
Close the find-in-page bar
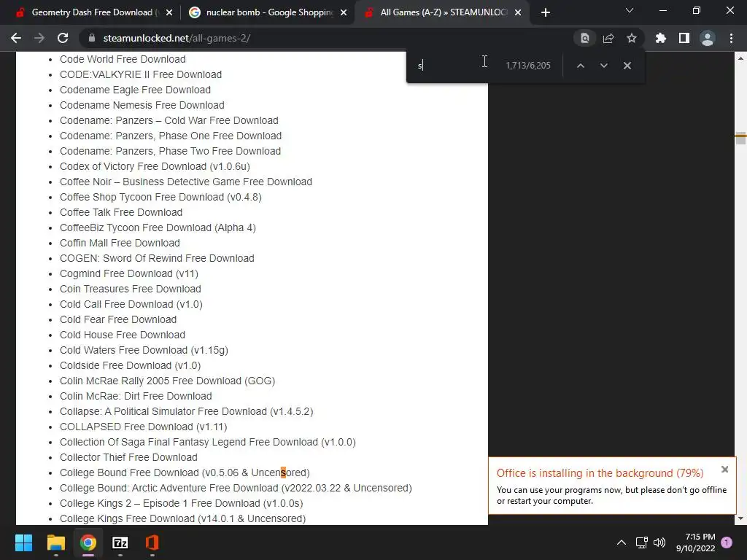tap(627, 66)
